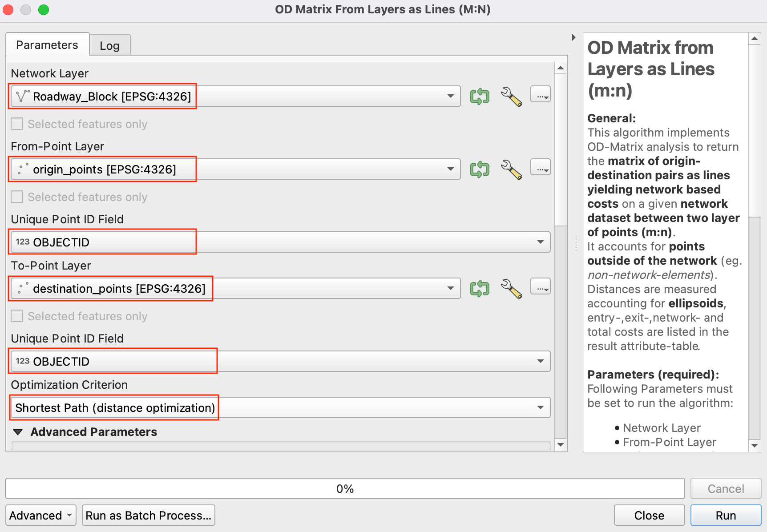Viewport: 767px width, 532px height.
Task: Enable Selected features only under Network Layer
Action: tap(17, 124)
